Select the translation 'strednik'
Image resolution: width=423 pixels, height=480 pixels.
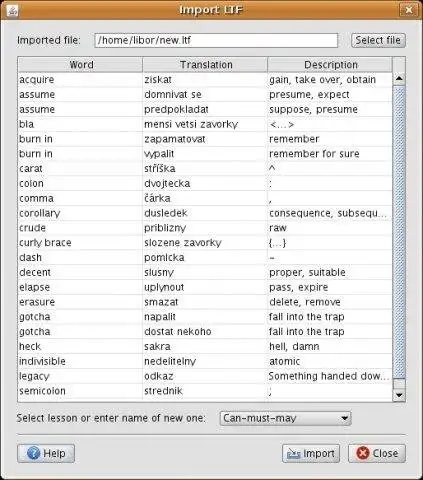point(205,391)
